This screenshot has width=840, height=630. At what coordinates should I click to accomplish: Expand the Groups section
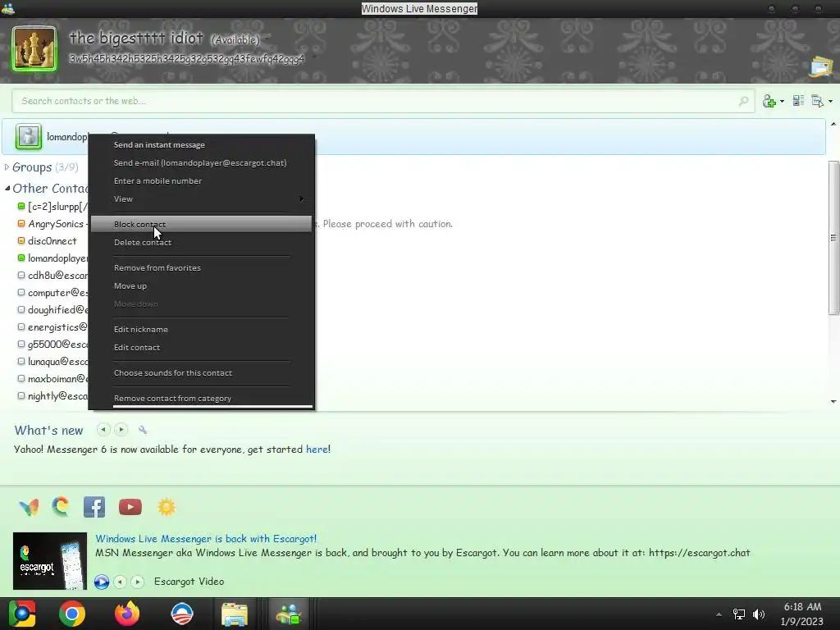[x=7, y=167]
